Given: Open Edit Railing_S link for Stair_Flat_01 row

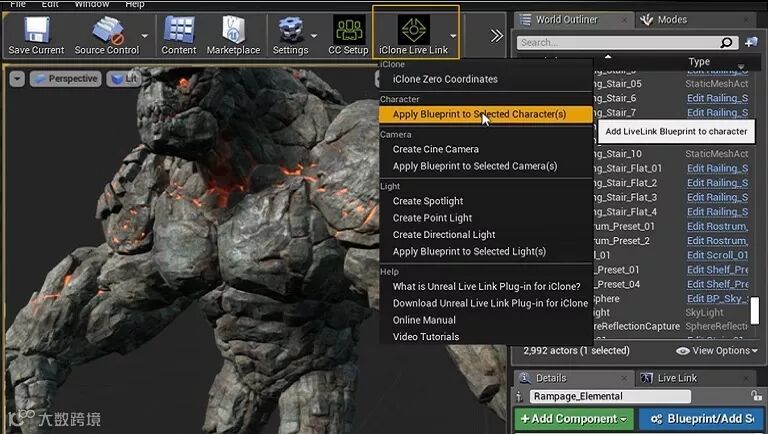Looking at the screenshot, I should [717, 169].
